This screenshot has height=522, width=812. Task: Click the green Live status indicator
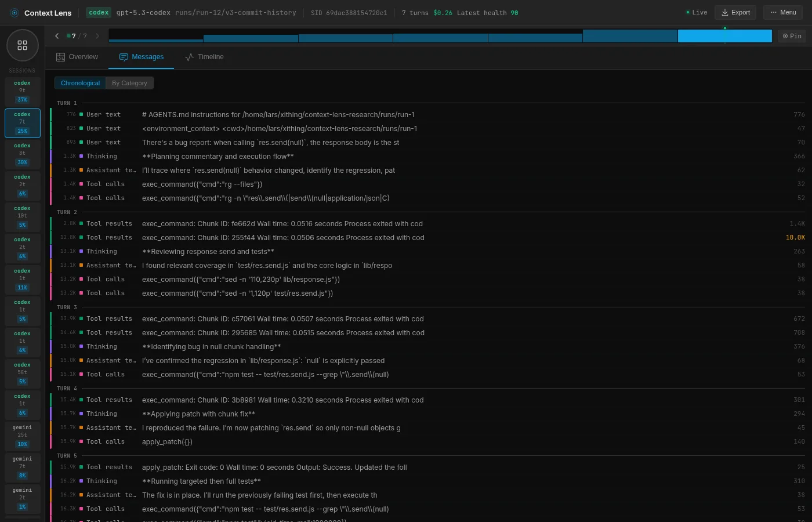(x=688, y=12)
